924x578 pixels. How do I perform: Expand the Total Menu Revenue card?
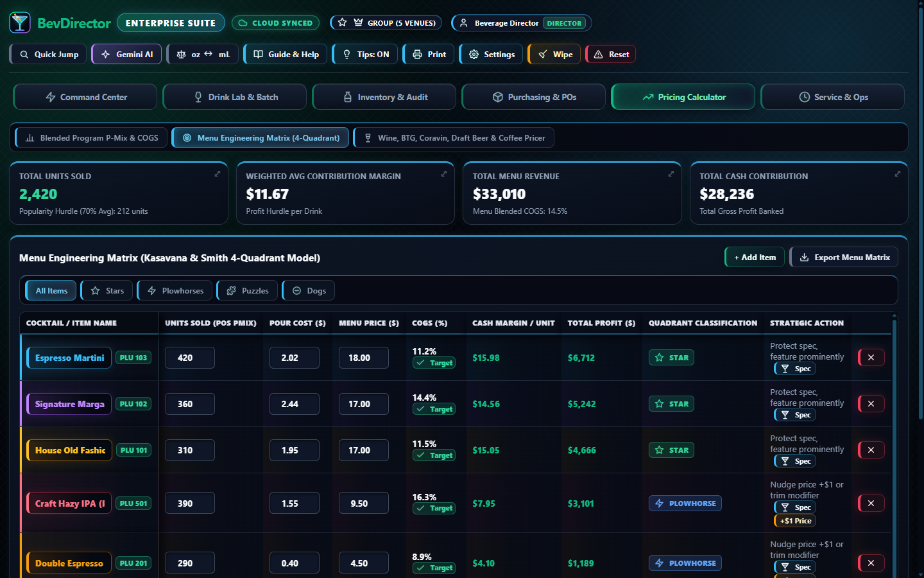[671, 174]
